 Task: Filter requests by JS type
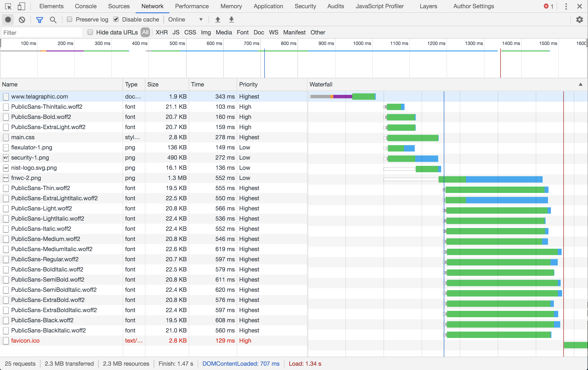(176, 32)
